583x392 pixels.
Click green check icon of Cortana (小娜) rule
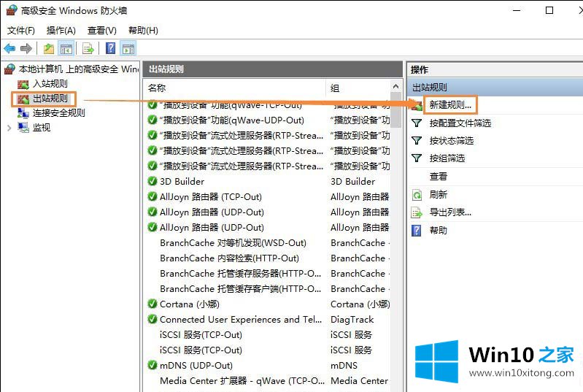[x=152, y=304]
